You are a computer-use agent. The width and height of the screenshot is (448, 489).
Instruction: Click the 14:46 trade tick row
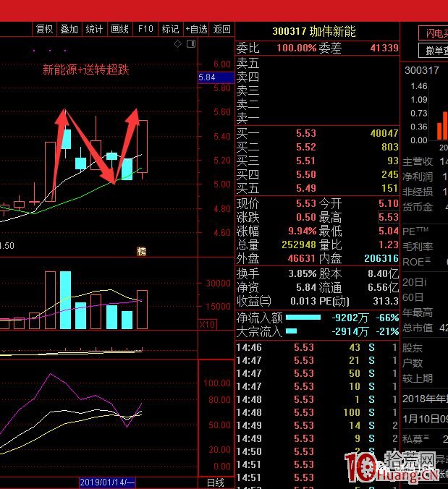(317, 347)
